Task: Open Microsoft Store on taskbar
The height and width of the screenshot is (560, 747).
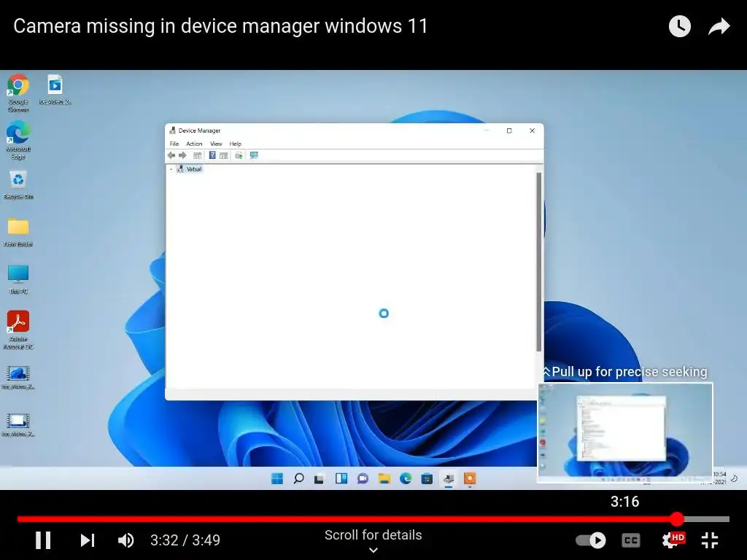Action: 427,478
